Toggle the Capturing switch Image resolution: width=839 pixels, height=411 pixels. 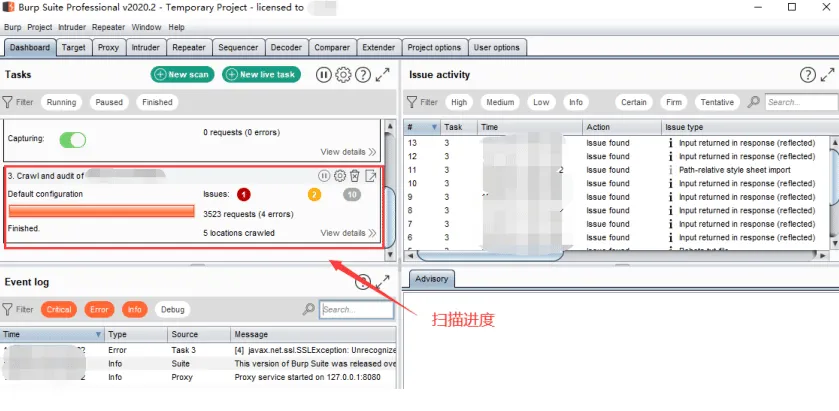click(x=73, y=140)
